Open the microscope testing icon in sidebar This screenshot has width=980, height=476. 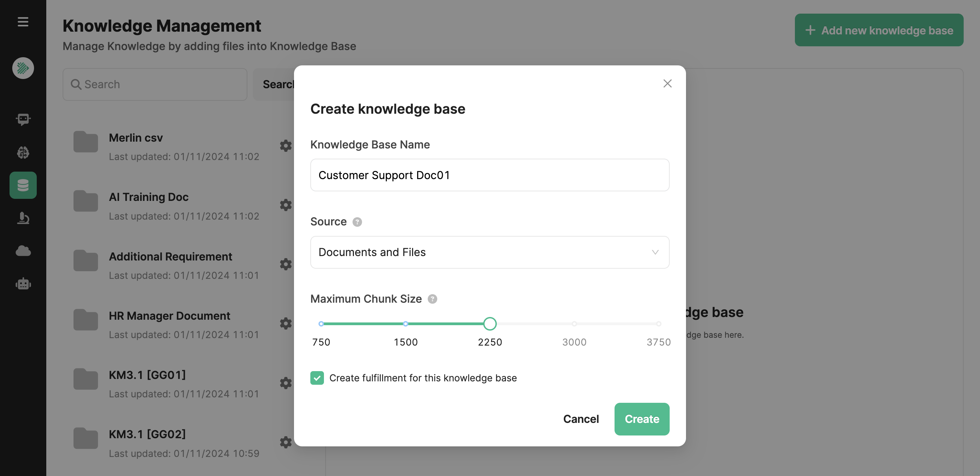tap(23, 218)
